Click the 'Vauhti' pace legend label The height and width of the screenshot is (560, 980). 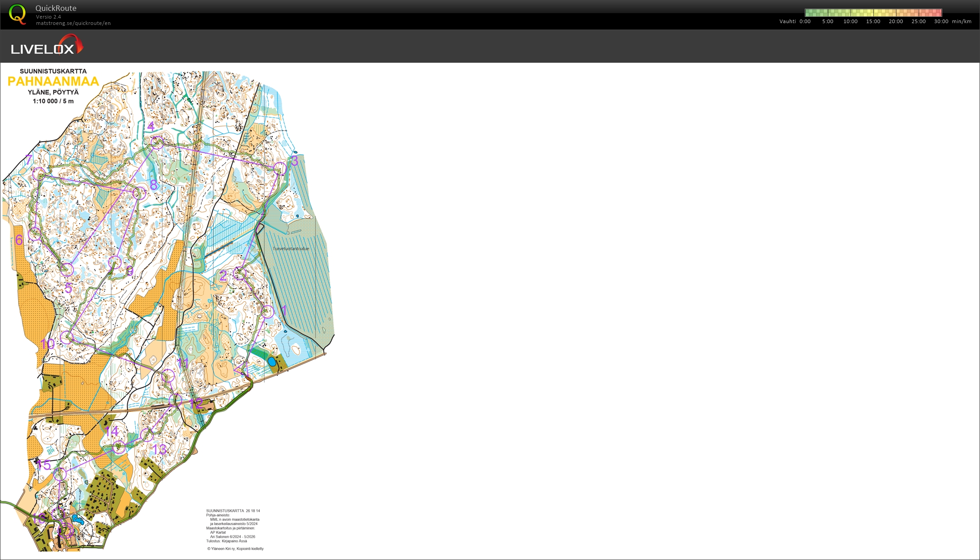tap(787, 21)
